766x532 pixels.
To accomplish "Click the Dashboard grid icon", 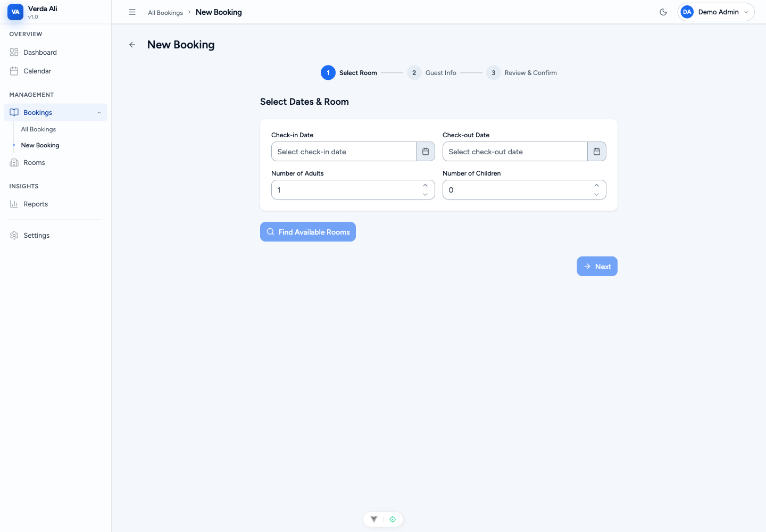I will point(14,52).
